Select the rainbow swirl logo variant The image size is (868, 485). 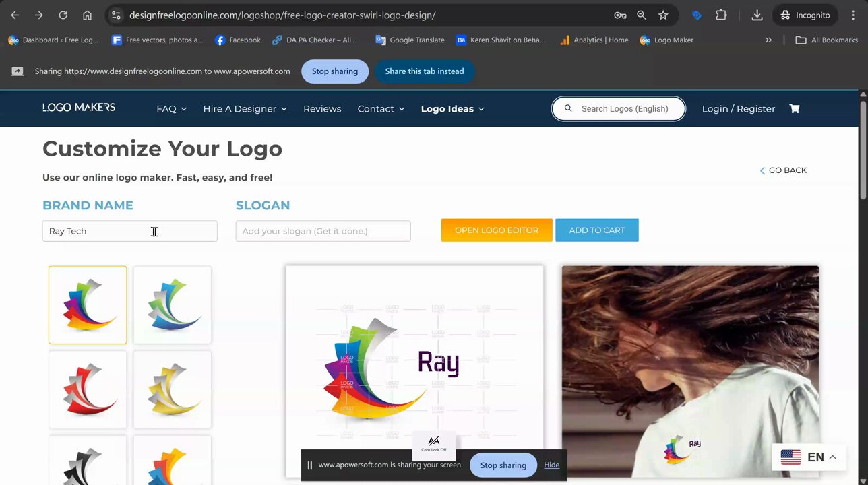[88, 305]
